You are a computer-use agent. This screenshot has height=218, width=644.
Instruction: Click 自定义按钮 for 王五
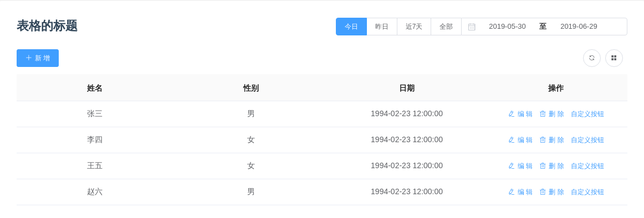587,166
